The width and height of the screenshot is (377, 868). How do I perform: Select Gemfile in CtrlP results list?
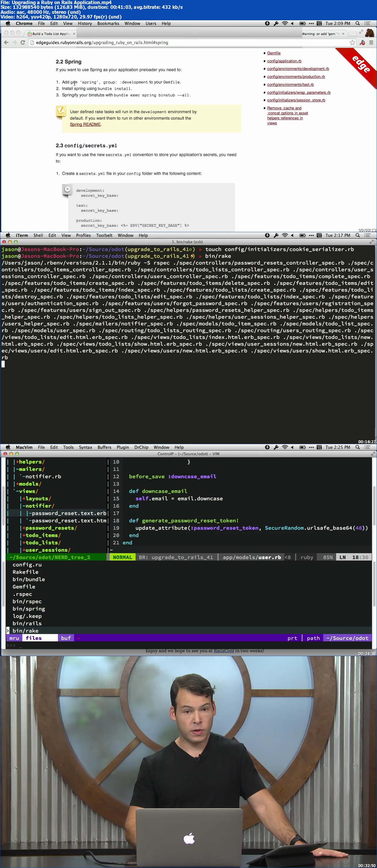point(24,587)
